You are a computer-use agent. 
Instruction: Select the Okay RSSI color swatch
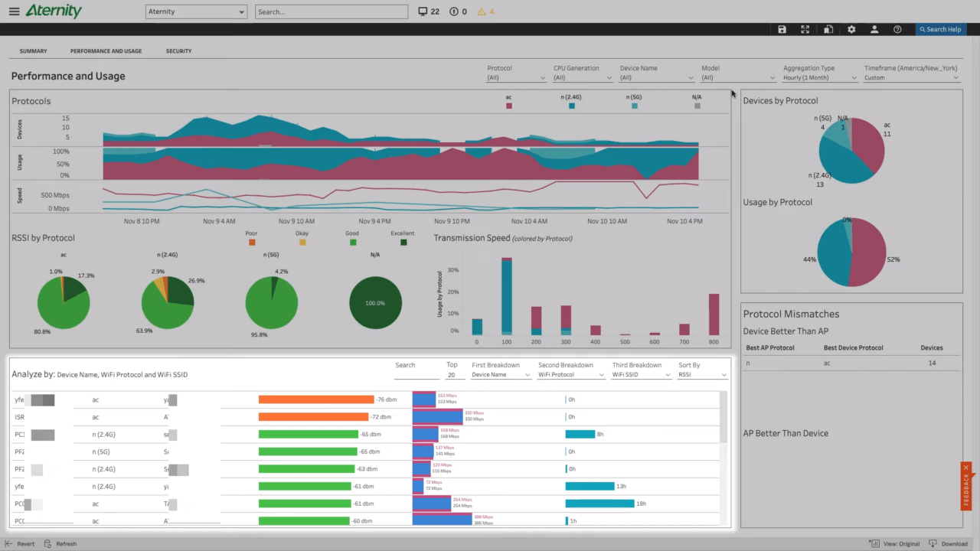pos(302,242)
